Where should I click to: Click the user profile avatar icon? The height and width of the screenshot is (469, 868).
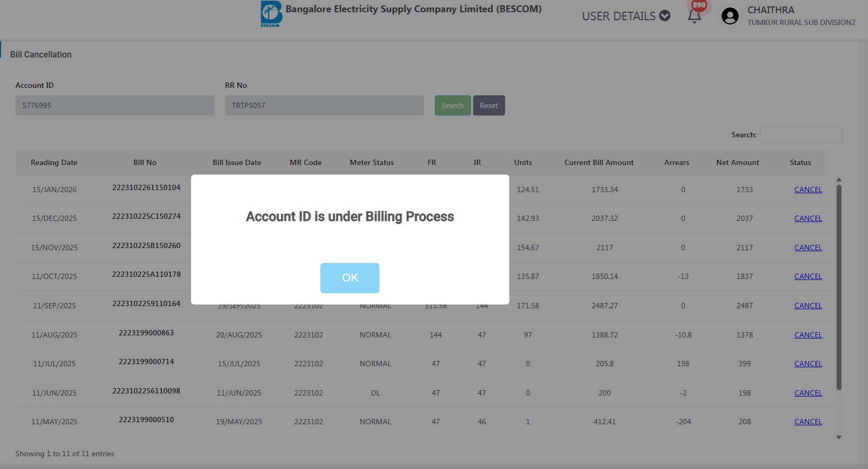[730, 16]
